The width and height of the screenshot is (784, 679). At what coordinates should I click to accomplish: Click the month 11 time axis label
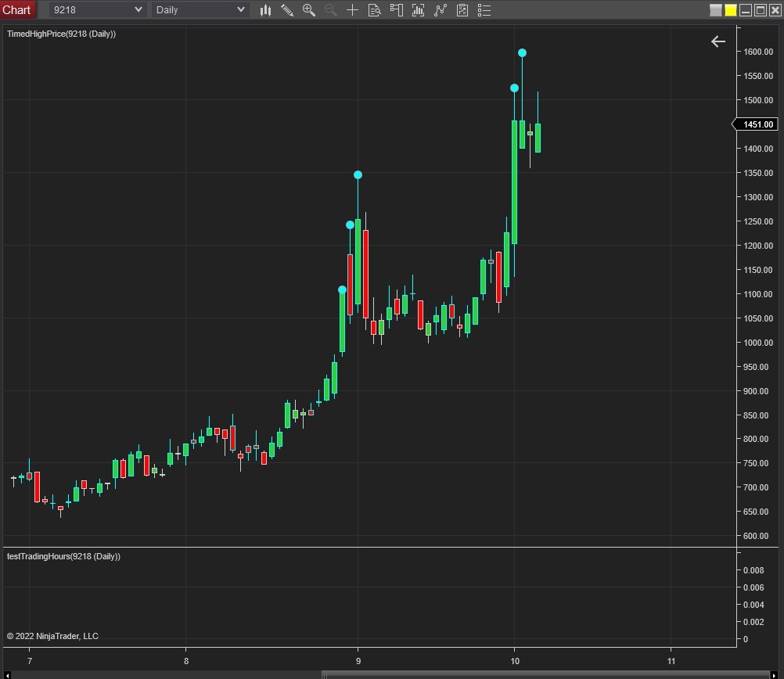click(671, 661)
